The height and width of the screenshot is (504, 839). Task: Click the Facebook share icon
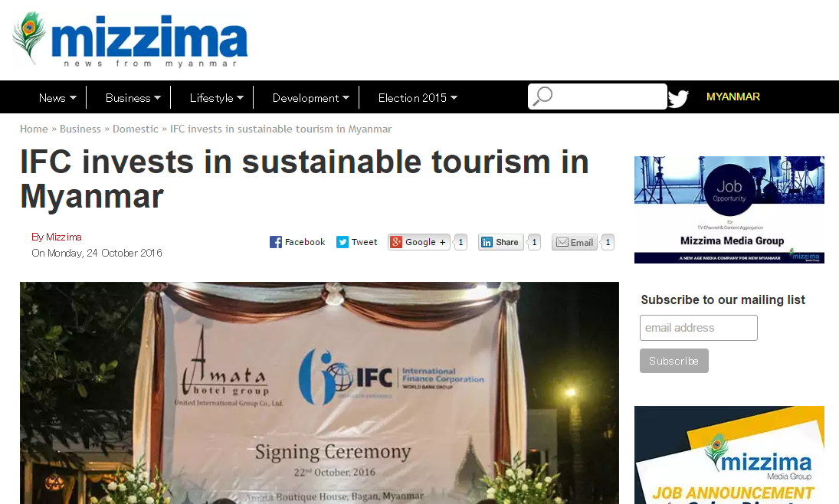276,242
